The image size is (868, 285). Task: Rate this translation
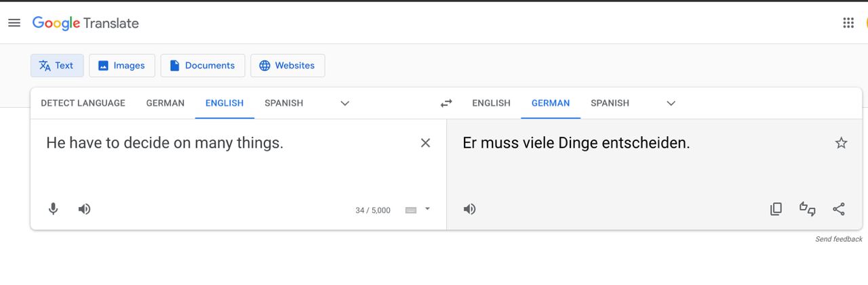tap(807, 209)
